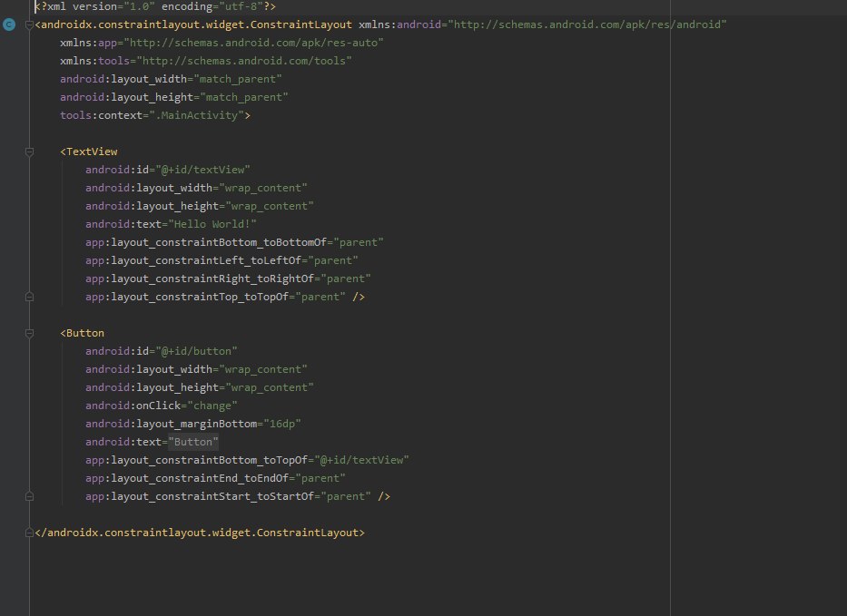
Task: Click layout_constraintTop_toTopOf attribute
Action: tap(215, 297)
